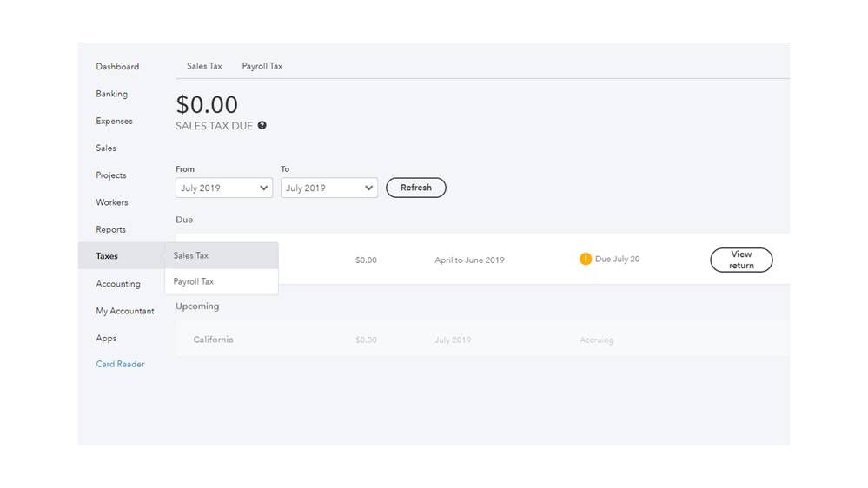This screenshot has height=488, width=868.
Task: Open Reports from the sidebar
Action: click(111, 229)
